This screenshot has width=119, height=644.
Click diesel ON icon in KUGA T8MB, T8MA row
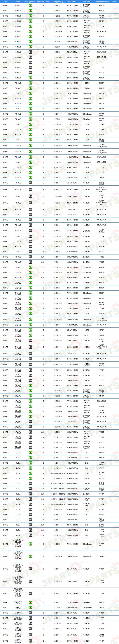coord(30,535)
